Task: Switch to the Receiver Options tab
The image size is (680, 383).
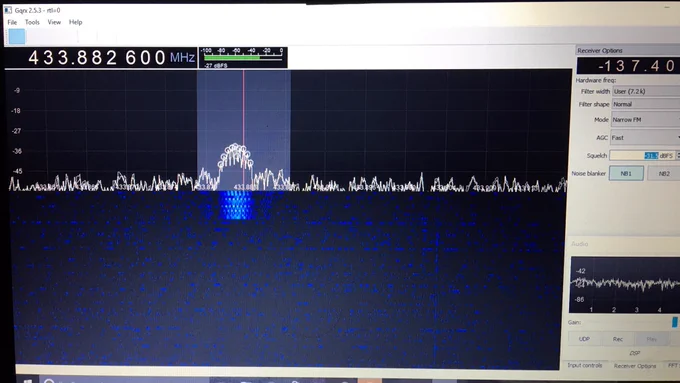Action: (634, 366)
